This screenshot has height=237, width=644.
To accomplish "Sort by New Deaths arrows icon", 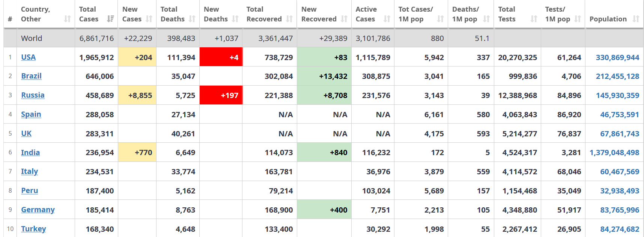I will [235, 19].
